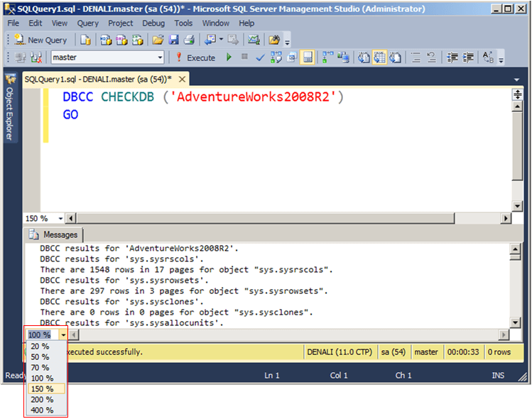Switch to the Messages tab

[53, 234]
